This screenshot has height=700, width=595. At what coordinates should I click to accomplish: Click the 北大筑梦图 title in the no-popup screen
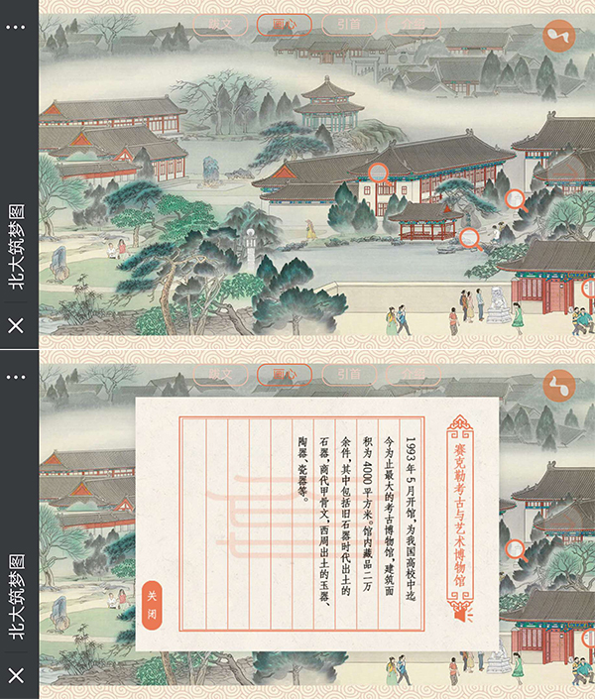click(16, 247)
